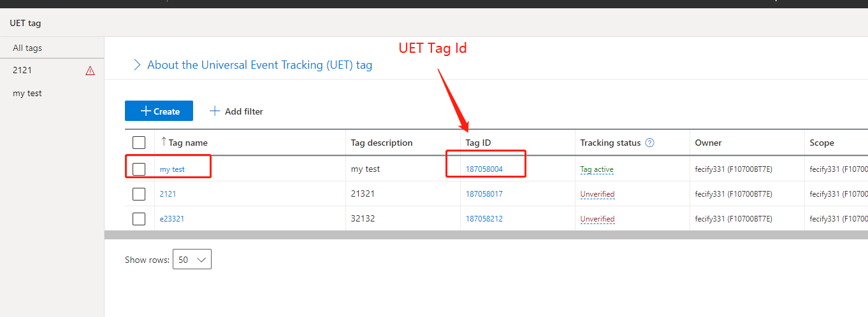The height and width of the screenshot is (317, 868).
Task: Click the plus icon on Add filter
Action: pyautogui.click(x=215, y=111)
